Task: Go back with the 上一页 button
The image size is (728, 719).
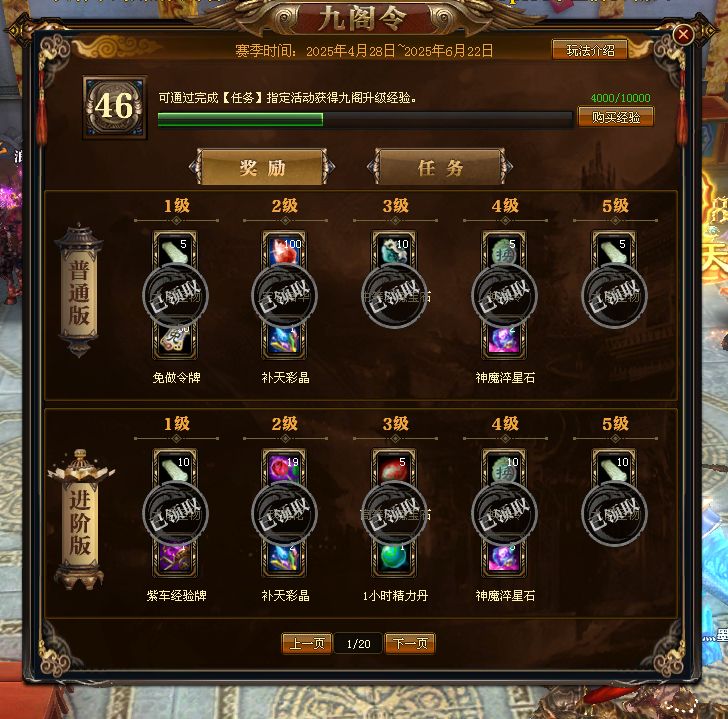Action: point(306,643)
